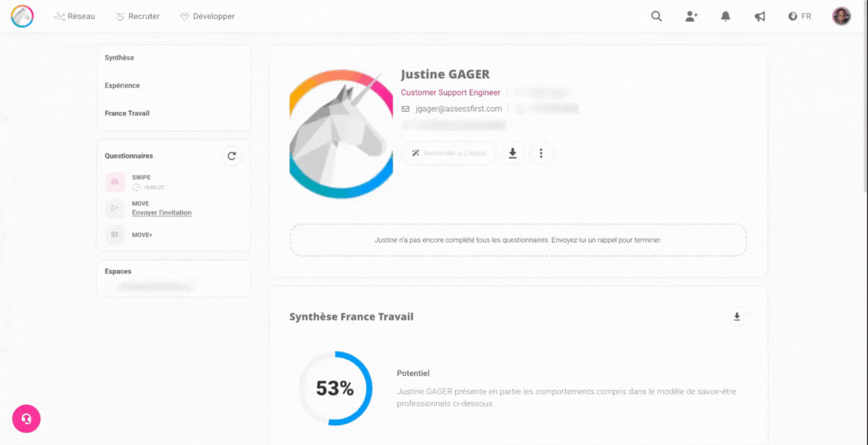868x445 pixels.
Task: Click the AssessFirst unicorn logo
Action: [x=22, y=16]
